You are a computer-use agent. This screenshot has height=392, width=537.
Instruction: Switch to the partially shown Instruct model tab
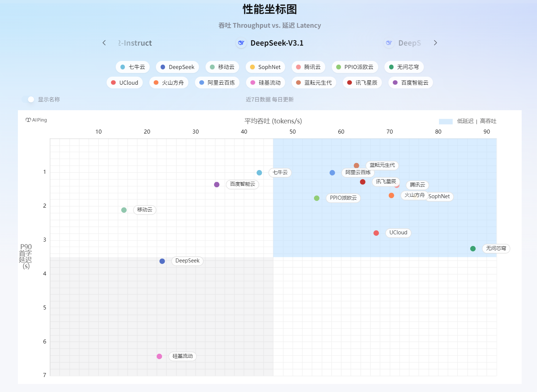(x=135, y=43)
